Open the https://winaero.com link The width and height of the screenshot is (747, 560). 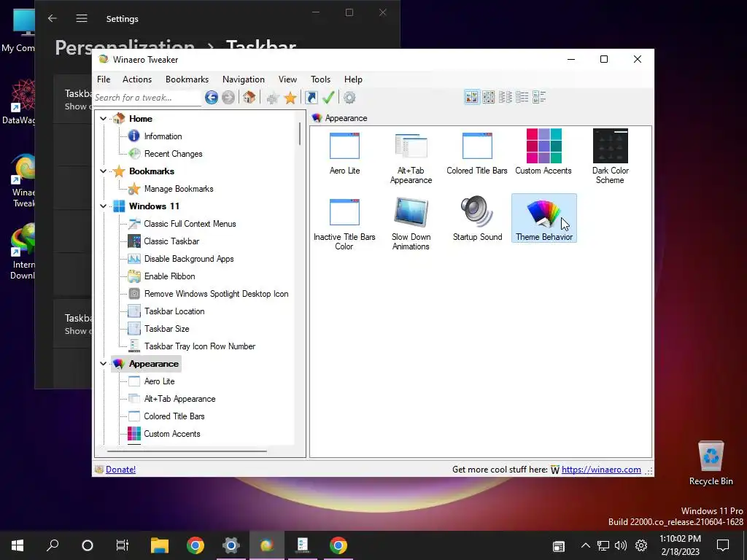(x=601, y=470)
